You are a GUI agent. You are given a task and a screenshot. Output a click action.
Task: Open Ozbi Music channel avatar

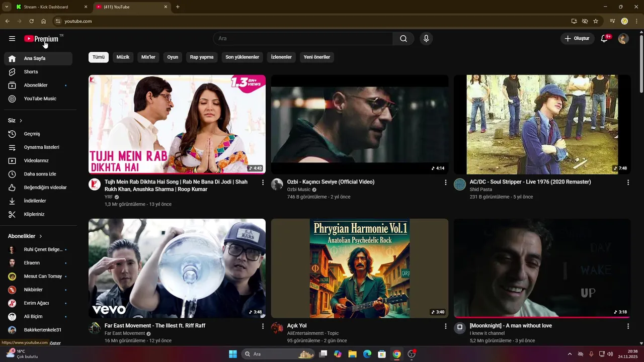(277, 184)
